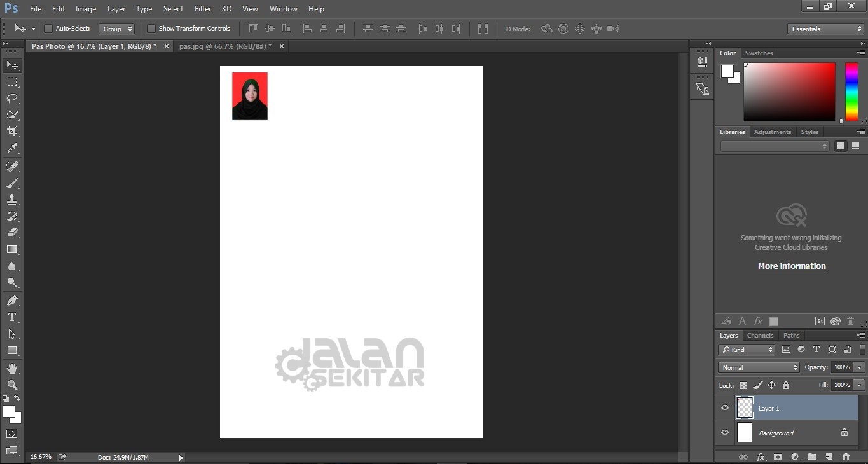This screenshot has width=868, height=464.
Task: Toggle Lock all padlock icon
Action: 786,385
